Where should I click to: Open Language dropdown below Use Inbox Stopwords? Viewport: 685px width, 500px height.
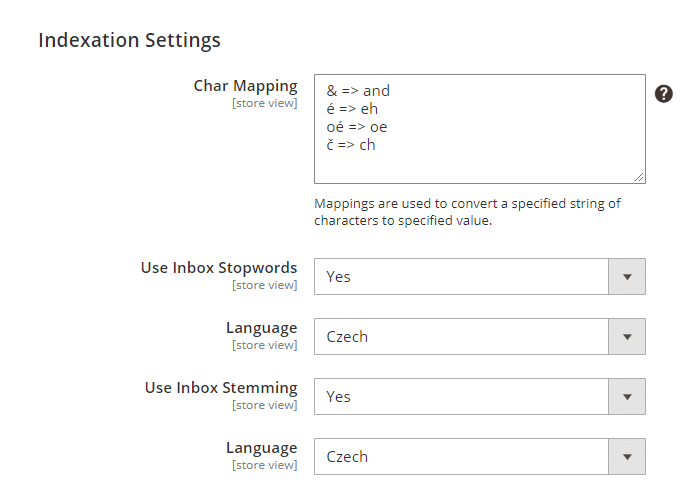click(x=462, y=337)
